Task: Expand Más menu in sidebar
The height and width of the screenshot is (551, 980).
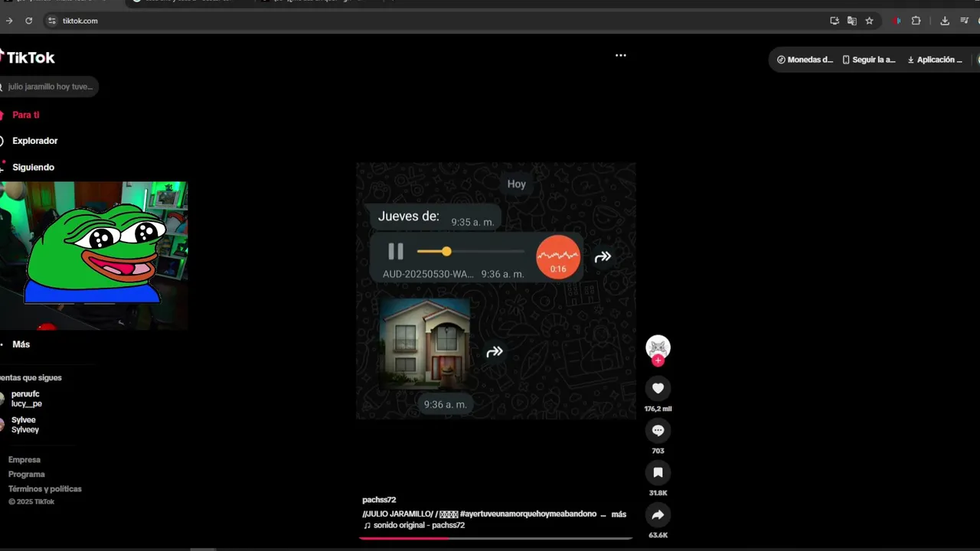Action: [21, 344]
